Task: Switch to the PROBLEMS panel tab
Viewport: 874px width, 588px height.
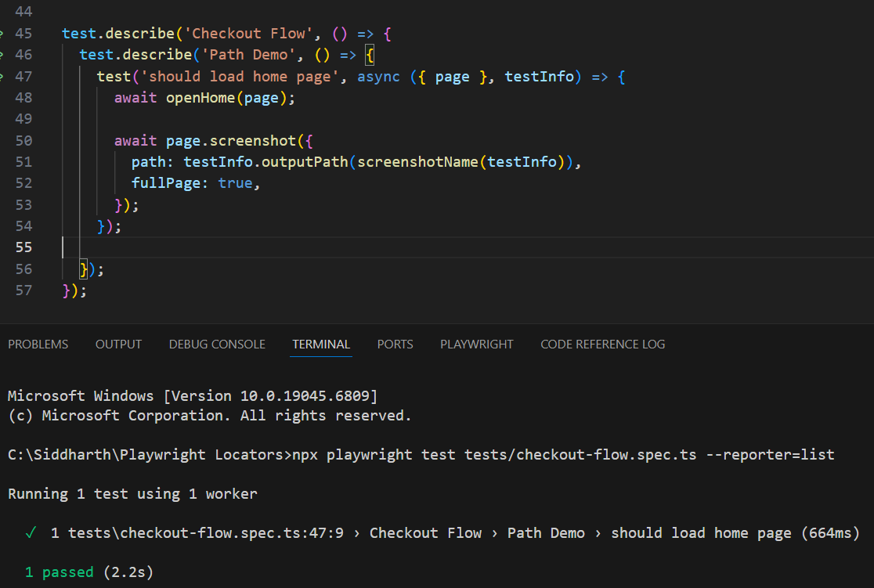Action: pos(38,345)
